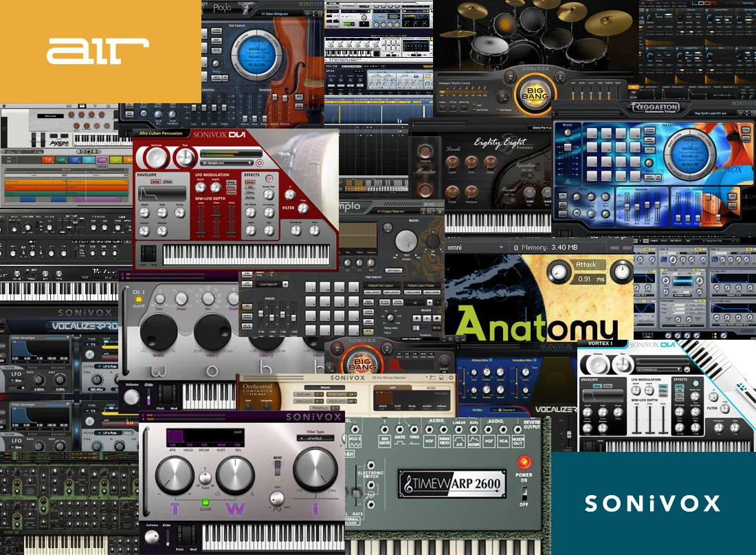
Task: Toggle LFO Pitch target in red DVI
Action: tap(232, 193)
